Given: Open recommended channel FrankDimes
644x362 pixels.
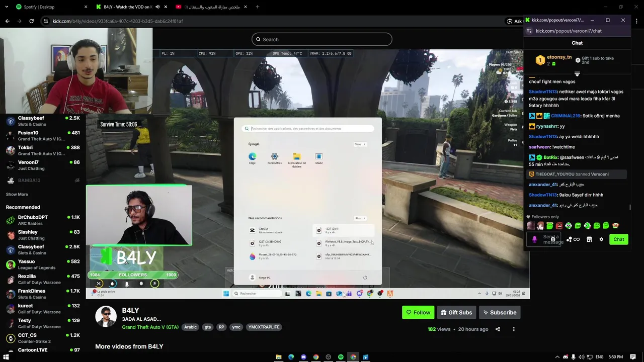Looking at the screenshot, I should point(43,294).
